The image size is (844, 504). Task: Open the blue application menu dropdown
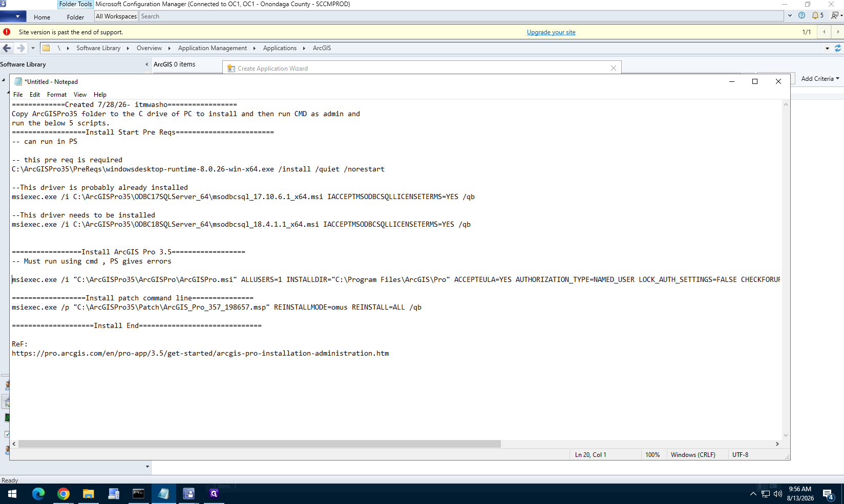(x=13, y=16)
